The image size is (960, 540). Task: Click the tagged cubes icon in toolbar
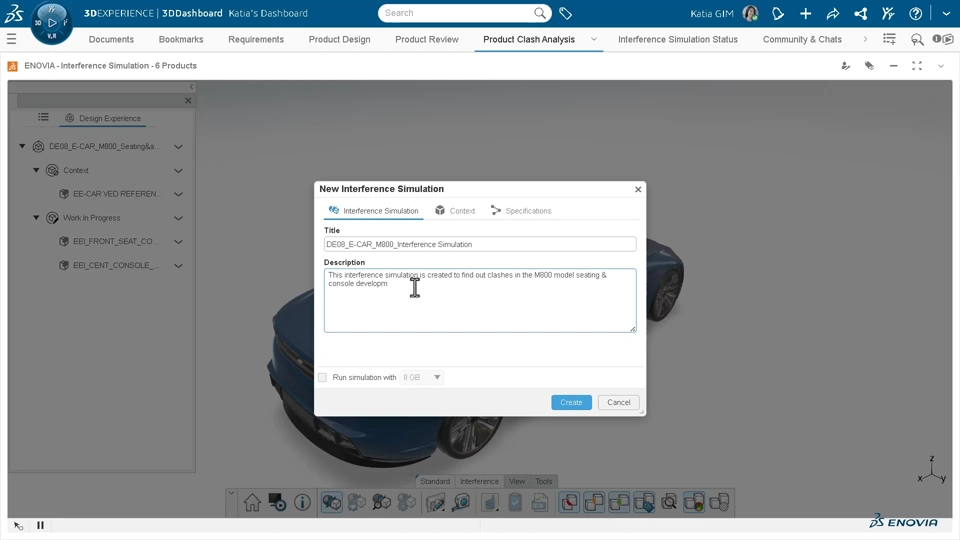pyautogui.click(x=644, y=503)
